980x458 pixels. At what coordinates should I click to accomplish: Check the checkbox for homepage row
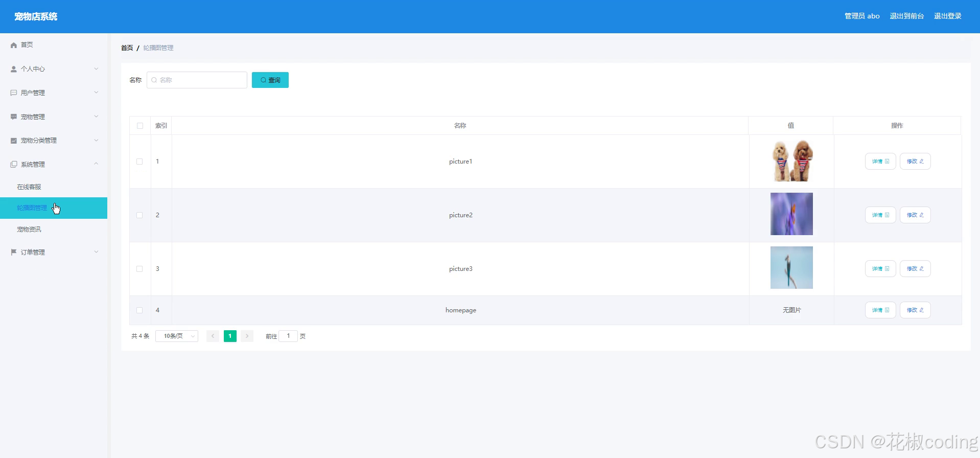139,310
